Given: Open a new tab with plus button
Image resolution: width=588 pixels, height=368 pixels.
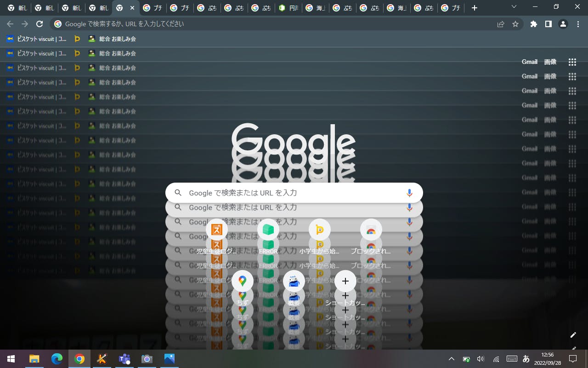Looking at the screenshot, I should pos(475,8).
